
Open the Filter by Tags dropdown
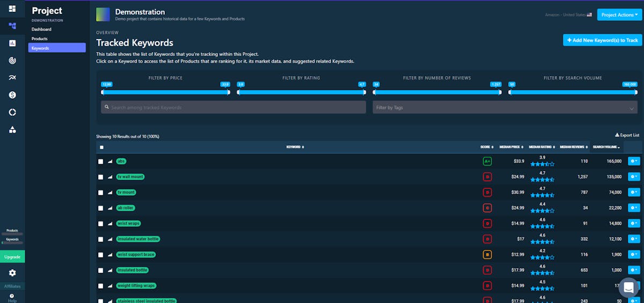[x=505, y=107]
